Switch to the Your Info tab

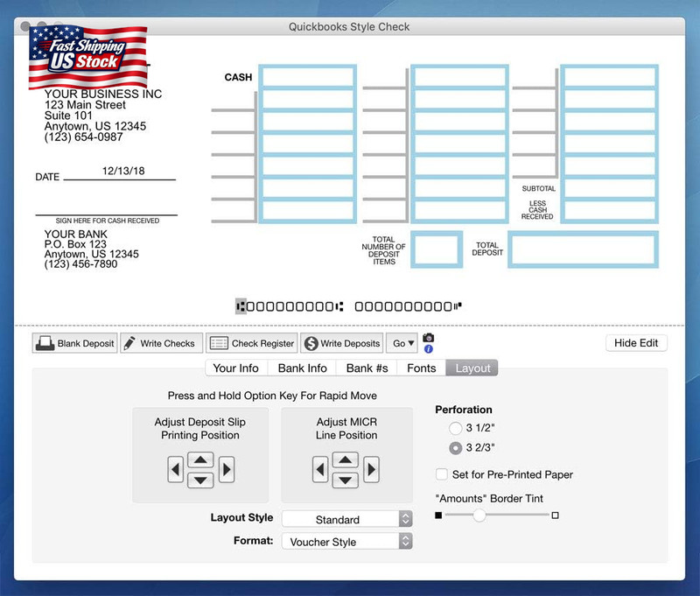[236, 368]
